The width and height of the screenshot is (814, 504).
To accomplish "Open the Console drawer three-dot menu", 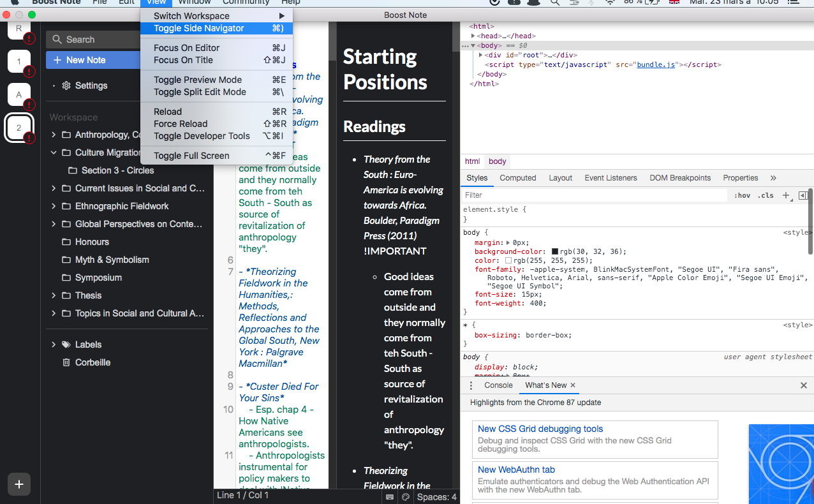I will pos(471,385).
